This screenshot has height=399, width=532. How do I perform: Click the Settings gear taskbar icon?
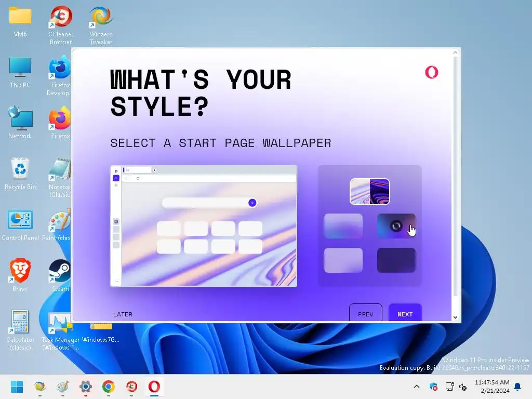(x=86, y=387)
